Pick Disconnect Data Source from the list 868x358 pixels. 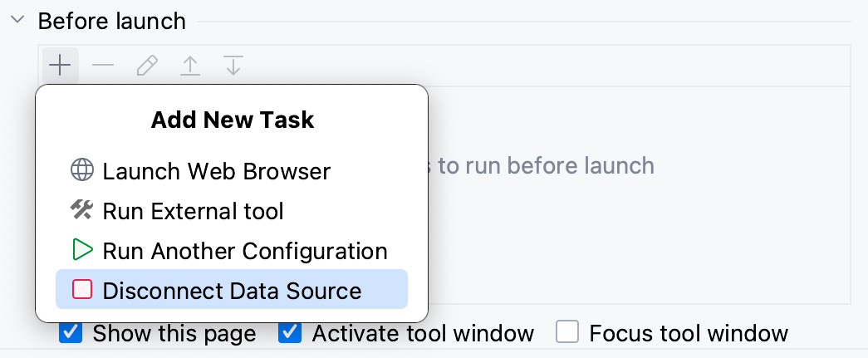click(232, 290)
